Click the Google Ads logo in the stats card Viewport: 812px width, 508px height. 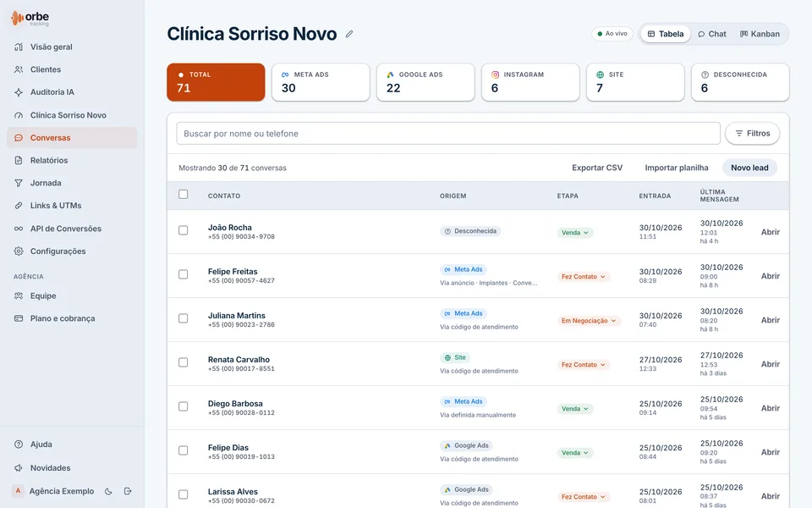390,75
